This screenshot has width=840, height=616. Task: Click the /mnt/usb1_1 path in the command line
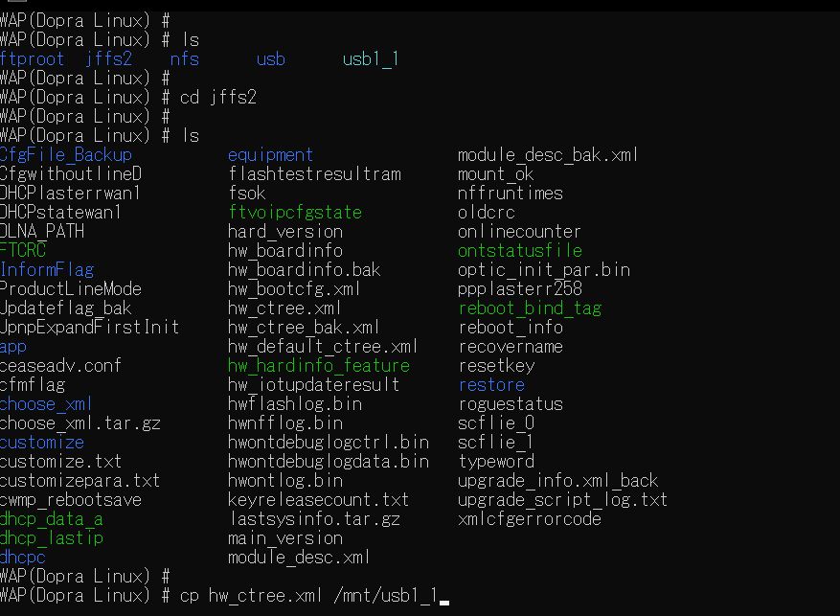pos(384,596)
